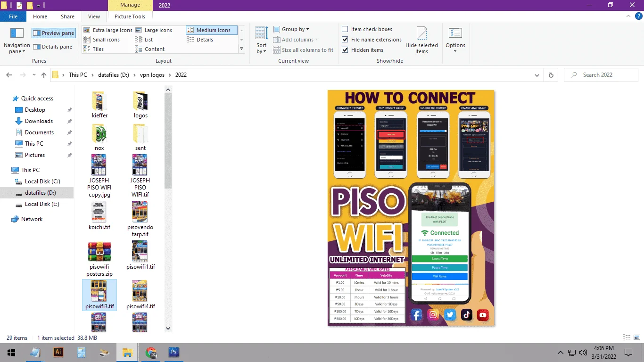Viewport: 644px width, 362px height.
Task: Click This PC in the address breadcrumb
Action: point(78,75)
